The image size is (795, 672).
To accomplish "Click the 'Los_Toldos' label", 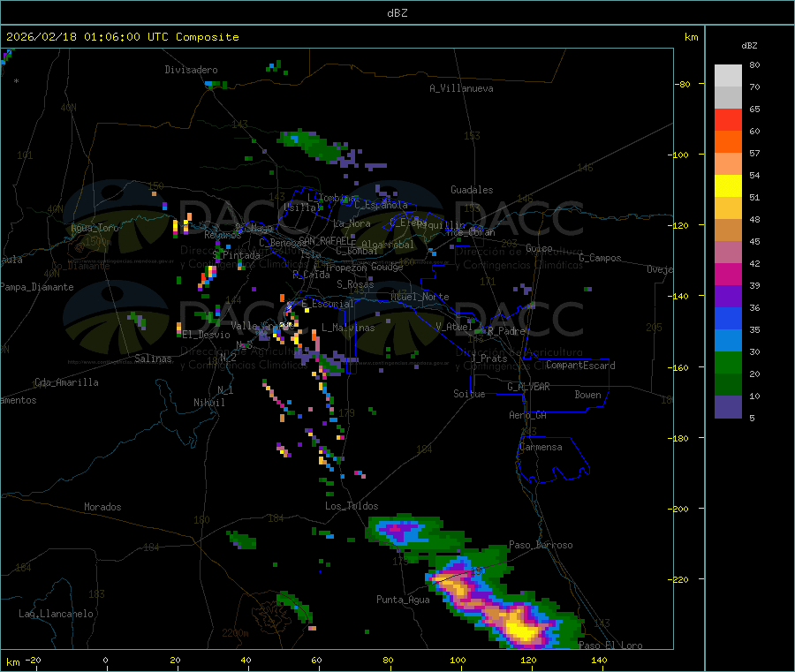I will 352,506.
